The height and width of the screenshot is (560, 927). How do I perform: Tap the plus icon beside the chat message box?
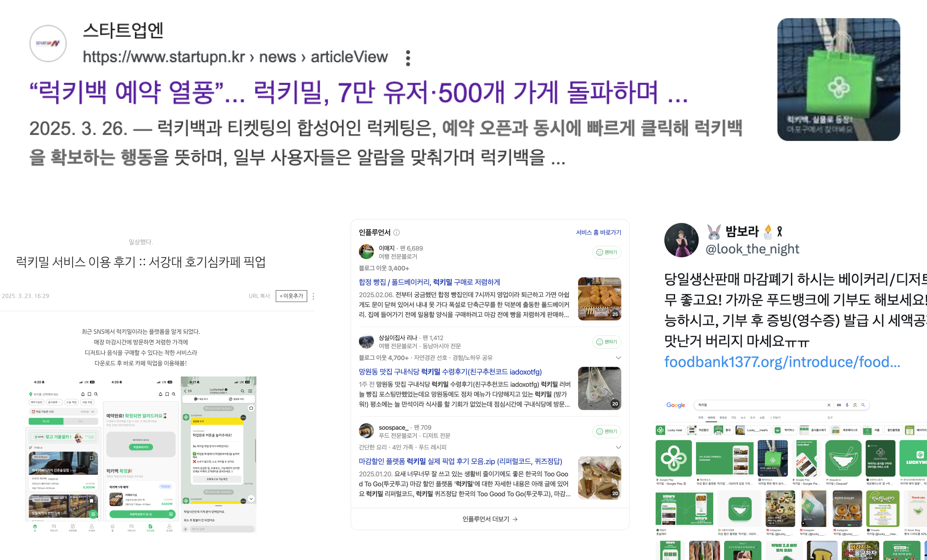[185, 529]
